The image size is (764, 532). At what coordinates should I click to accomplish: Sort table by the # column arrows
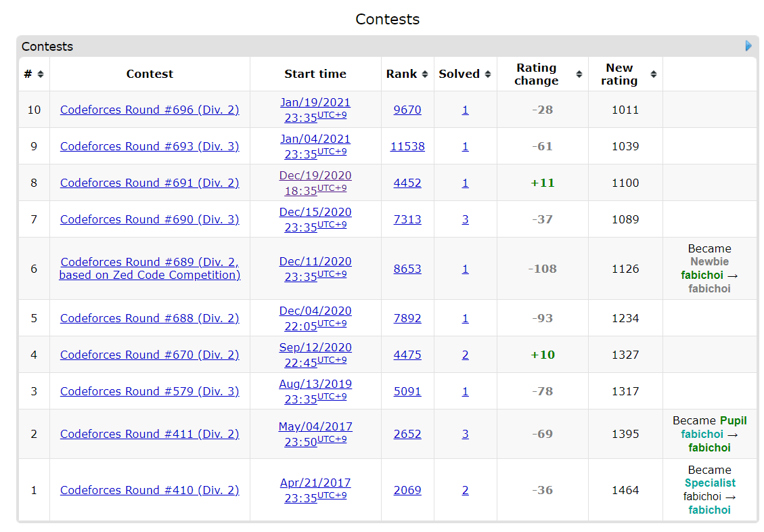pos(41,74)
